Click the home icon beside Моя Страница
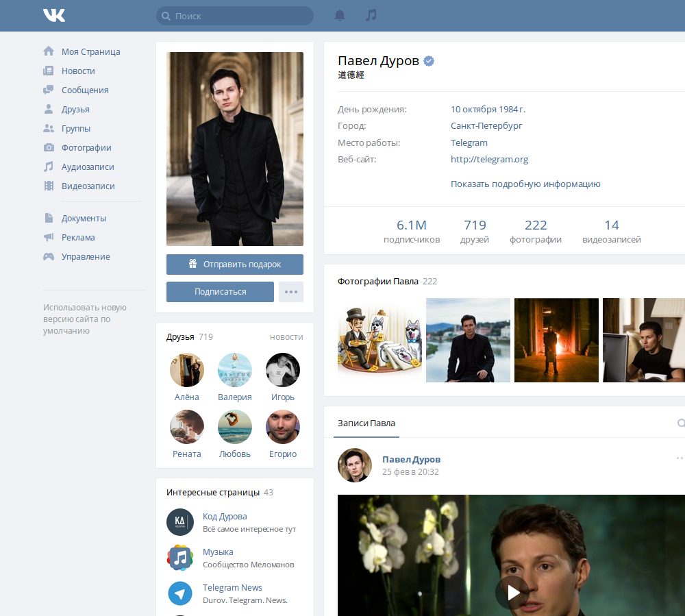The height and width of the screenshot is (616, 685). (49, 51)
